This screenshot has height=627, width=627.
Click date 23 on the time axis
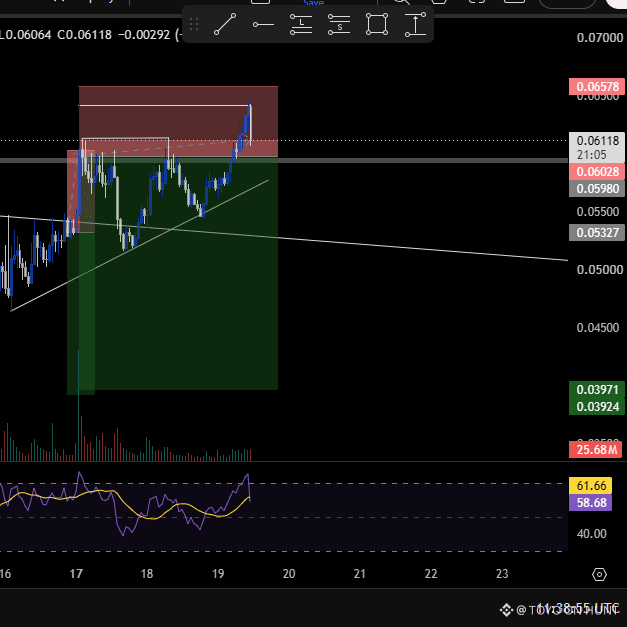502,574
